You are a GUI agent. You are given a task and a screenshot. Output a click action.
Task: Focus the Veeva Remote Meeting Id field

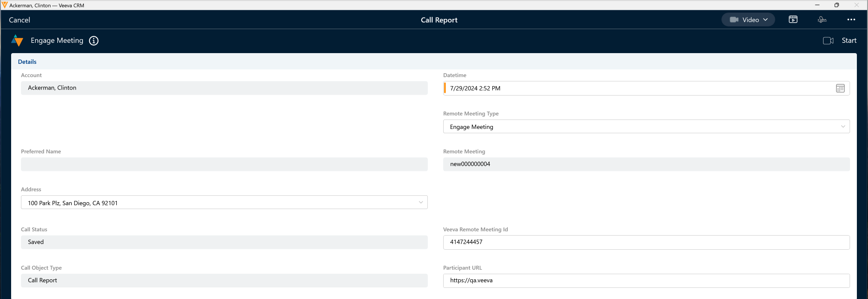coord(646,242)
